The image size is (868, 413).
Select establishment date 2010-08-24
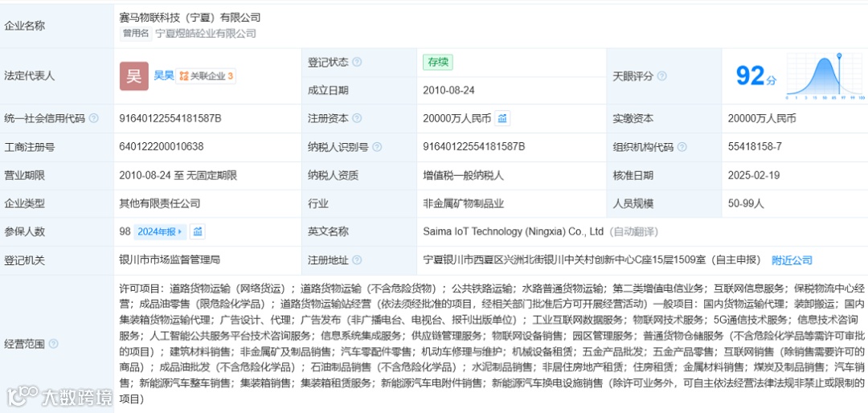click(x=448, y=90)
